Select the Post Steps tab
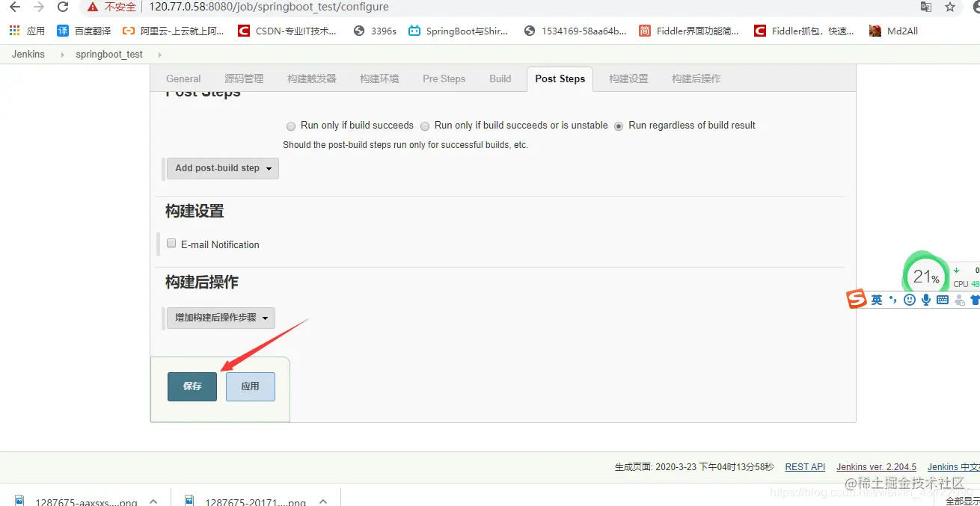Viewport: 980px width, 506px height. (560, 78)
